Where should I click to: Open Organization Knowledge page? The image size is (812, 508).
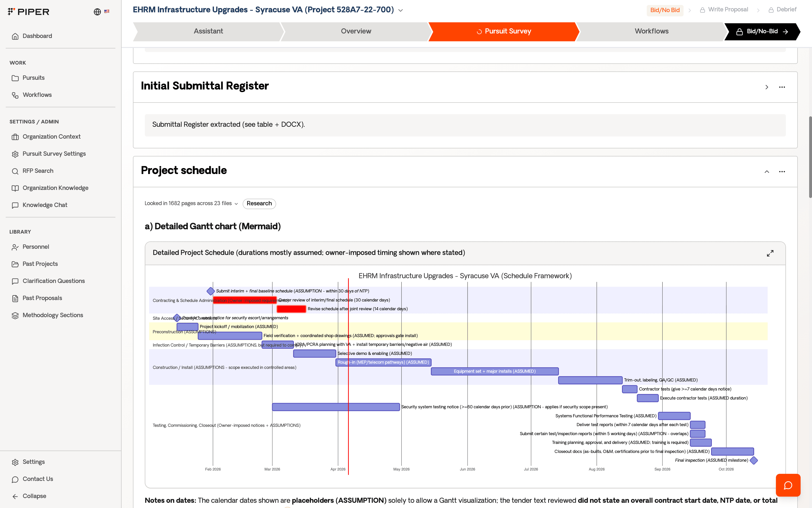[55, 188]
